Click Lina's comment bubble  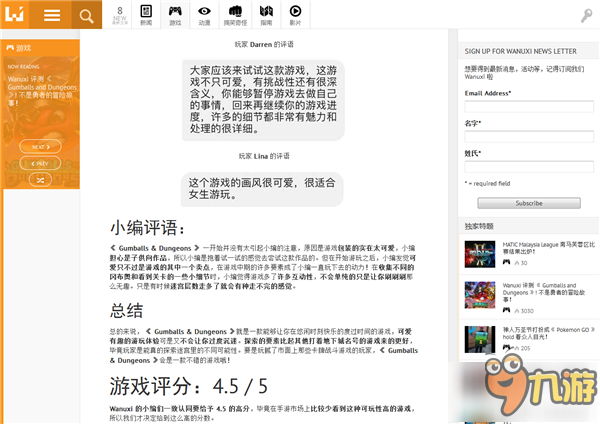point(262,189)
